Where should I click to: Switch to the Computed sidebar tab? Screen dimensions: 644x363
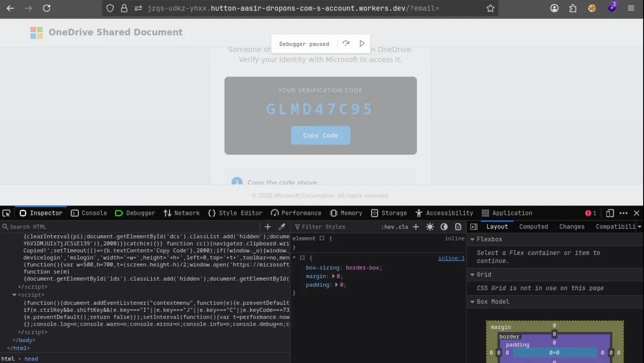coord(534,227)
